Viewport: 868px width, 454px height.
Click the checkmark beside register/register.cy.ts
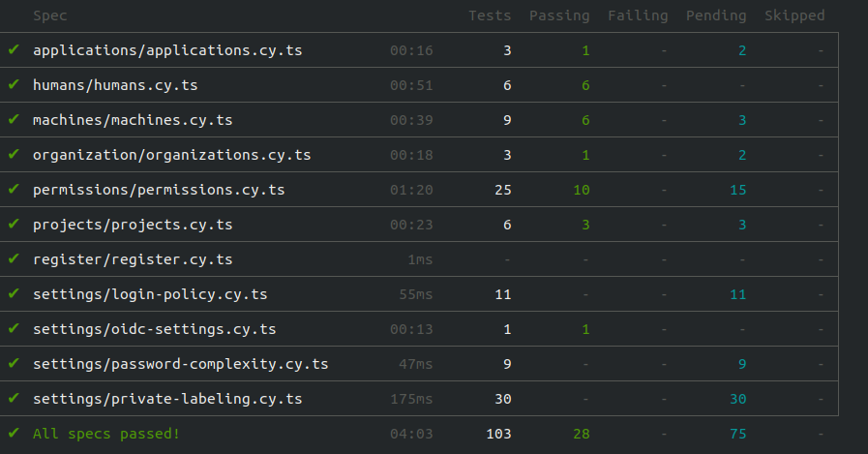(14, 258)
